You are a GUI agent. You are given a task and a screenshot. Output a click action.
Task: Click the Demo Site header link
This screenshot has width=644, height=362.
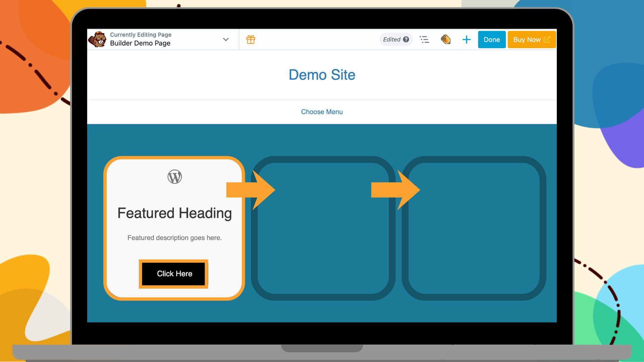(322, 75)
